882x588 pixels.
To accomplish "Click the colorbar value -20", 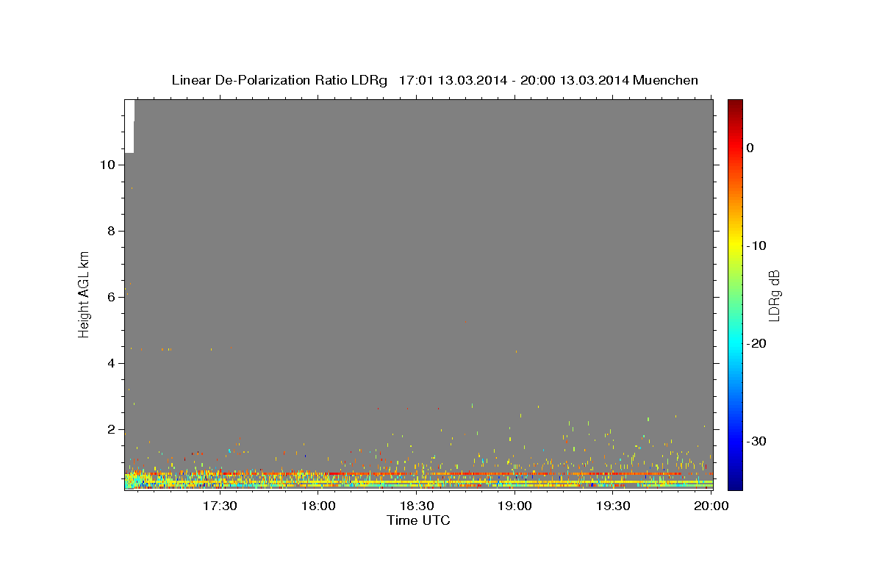I will tap(756, 343).
